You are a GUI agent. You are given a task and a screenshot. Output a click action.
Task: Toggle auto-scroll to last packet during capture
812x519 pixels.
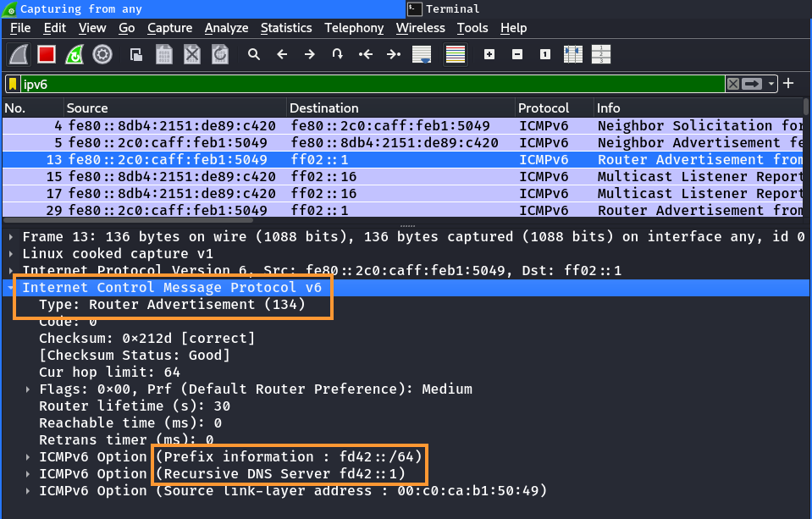click(x=422, y=55)
